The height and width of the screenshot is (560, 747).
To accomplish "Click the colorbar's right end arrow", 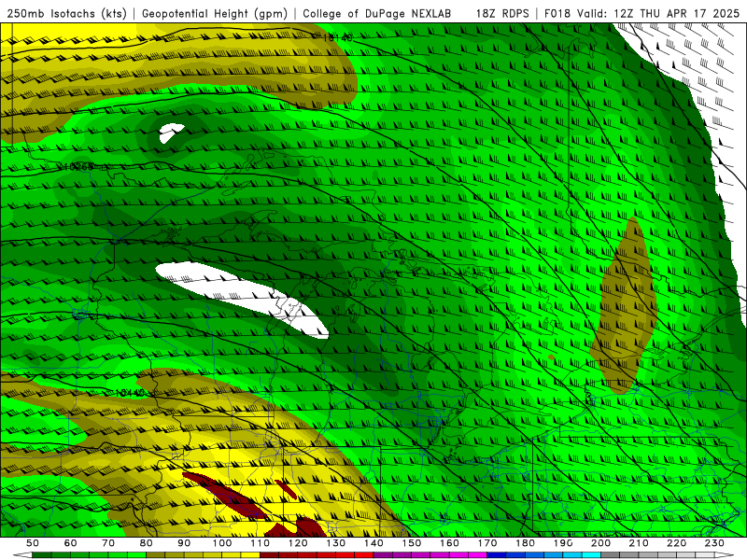I will (x=725, y=555).
